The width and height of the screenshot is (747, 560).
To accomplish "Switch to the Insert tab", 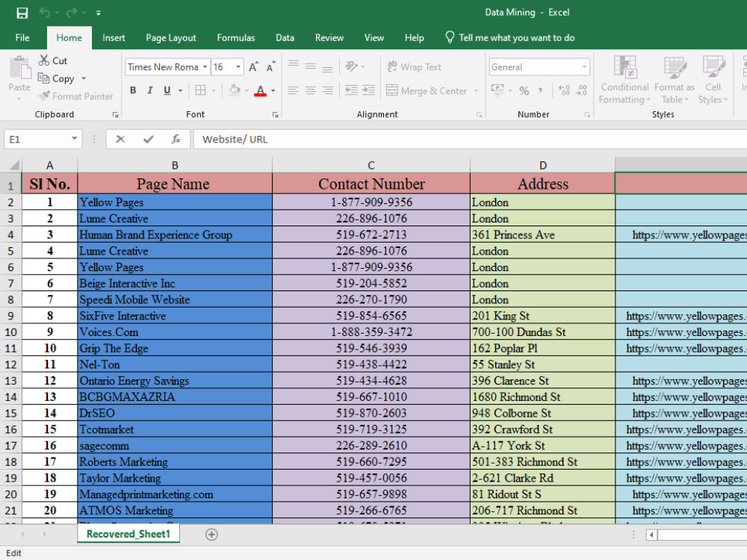I will click(x=114, y=37).
